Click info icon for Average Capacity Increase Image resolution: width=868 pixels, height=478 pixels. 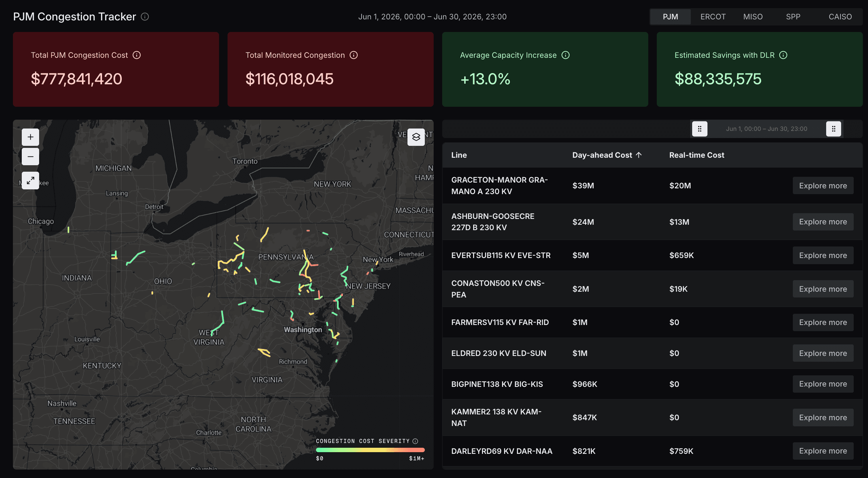click(566, 55)
